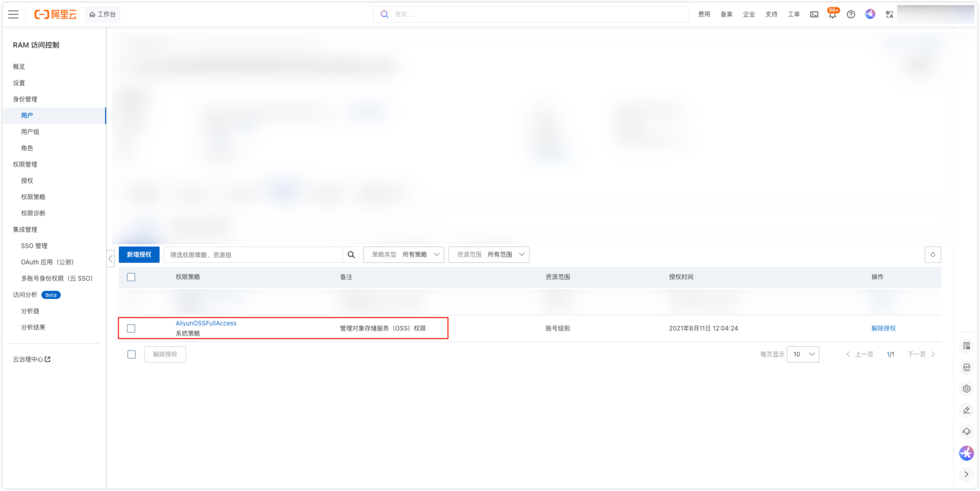Check the bottom checkbox beside 解除授权 button
This screenshot has width=980, height=491.
(131, 354)
